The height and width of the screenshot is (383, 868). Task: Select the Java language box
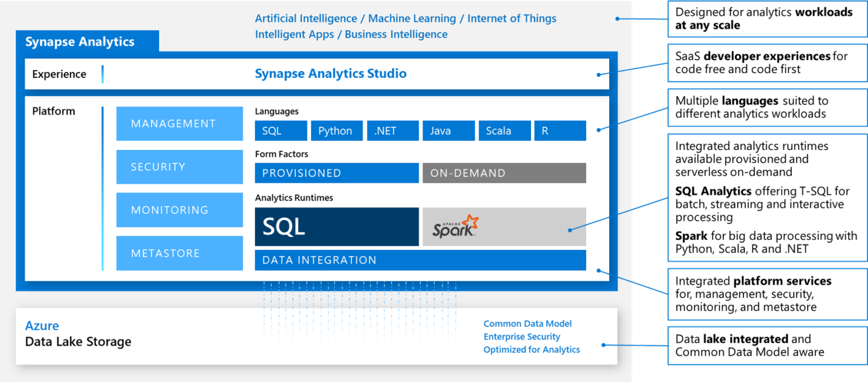pos(448,131)
